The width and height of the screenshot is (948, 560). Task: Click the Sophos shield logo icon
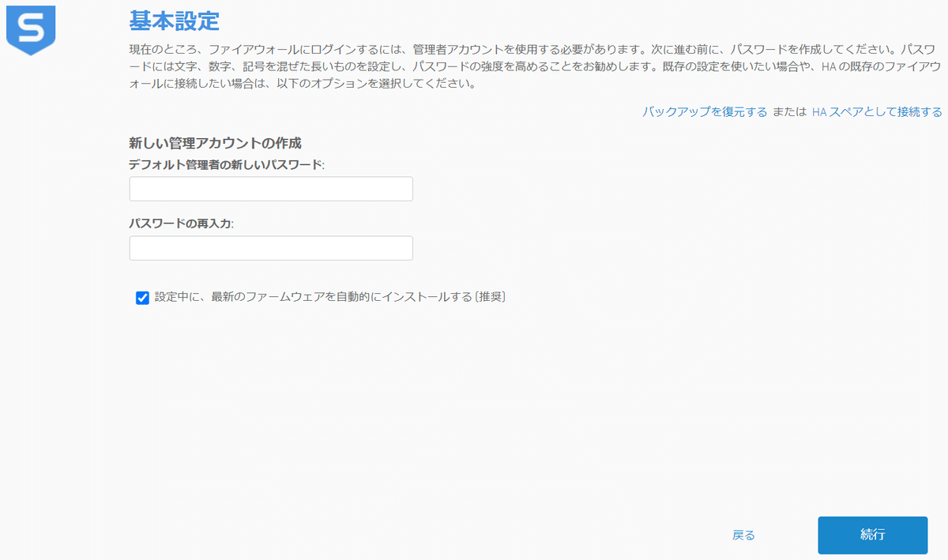pyautogui.click(x=31, y=30)
